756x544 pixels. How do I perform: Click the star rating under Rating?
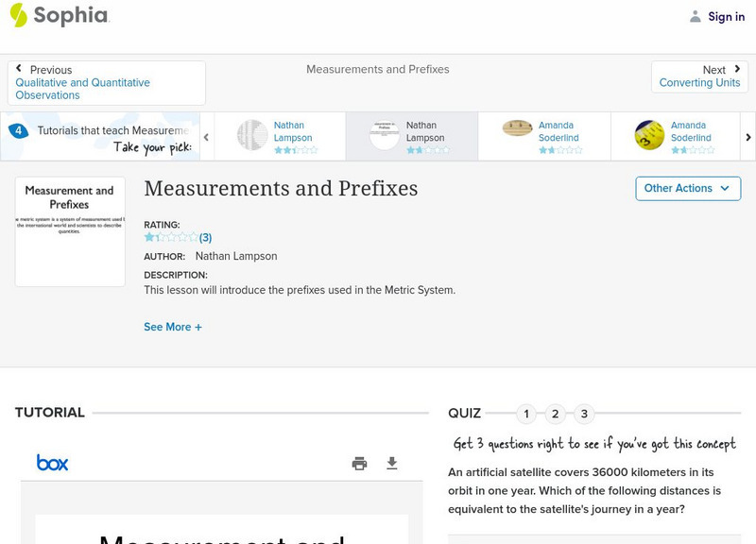170,238
